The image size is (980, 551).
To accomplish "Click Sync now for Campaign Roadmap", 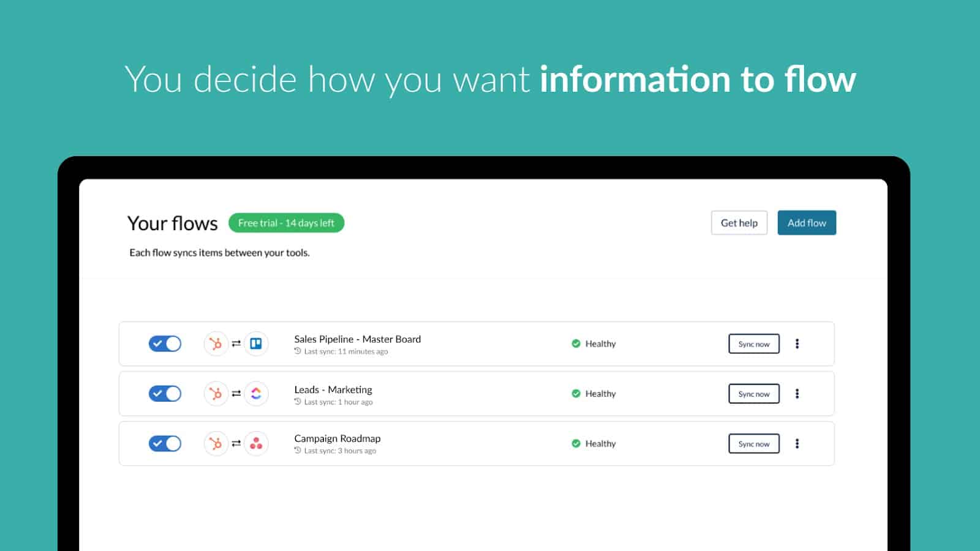I will 754,443.
